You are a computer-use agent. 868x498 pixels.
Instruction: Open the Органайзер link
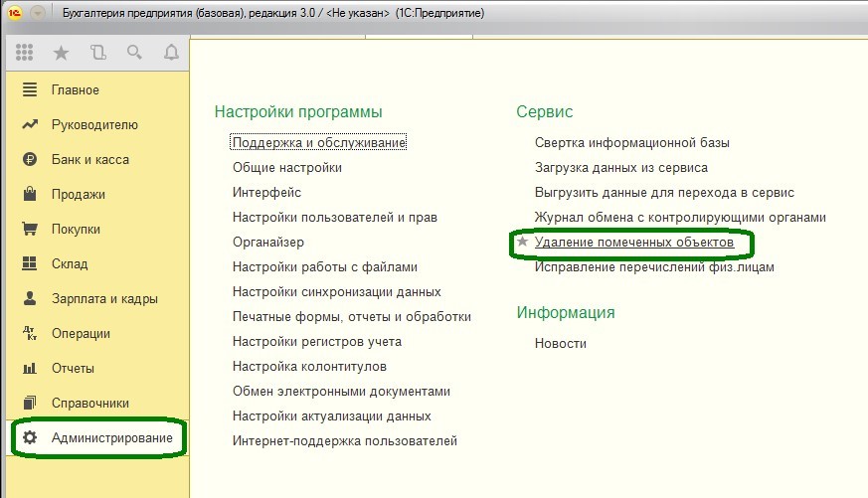coord(268,242)
